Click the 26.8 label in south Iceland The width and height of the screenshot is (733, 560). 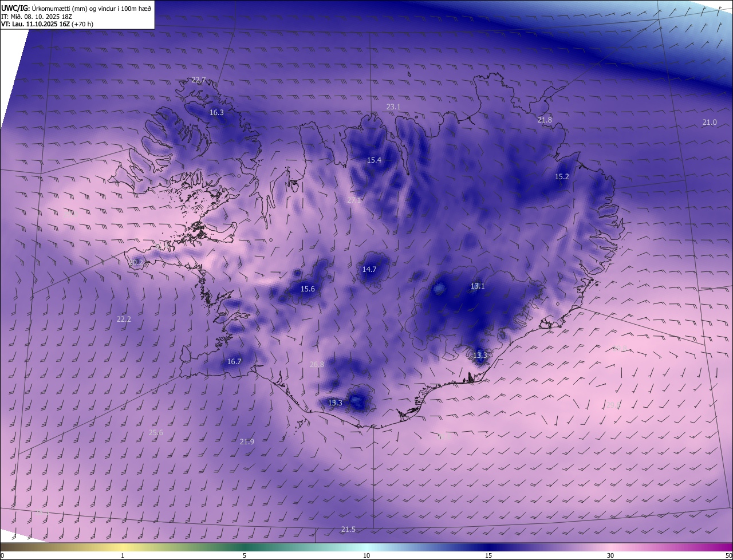317,364
